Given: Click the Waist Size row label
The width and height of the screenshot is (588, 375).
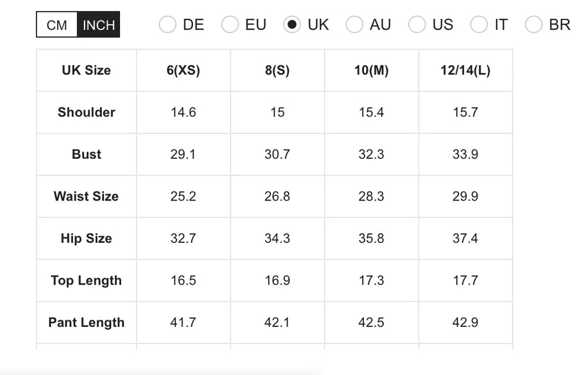Looking at the screenshot, I should (86, 196).
